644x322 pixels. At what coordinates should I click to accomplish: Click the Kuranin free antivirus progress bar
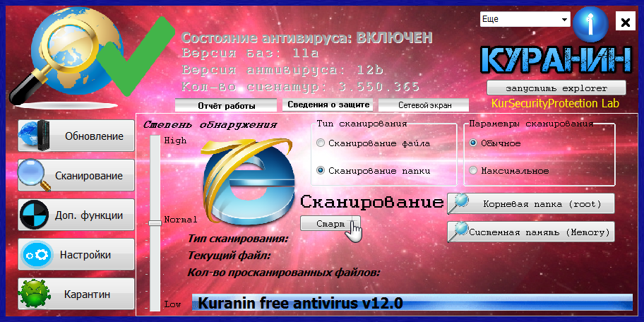(412, 304)
